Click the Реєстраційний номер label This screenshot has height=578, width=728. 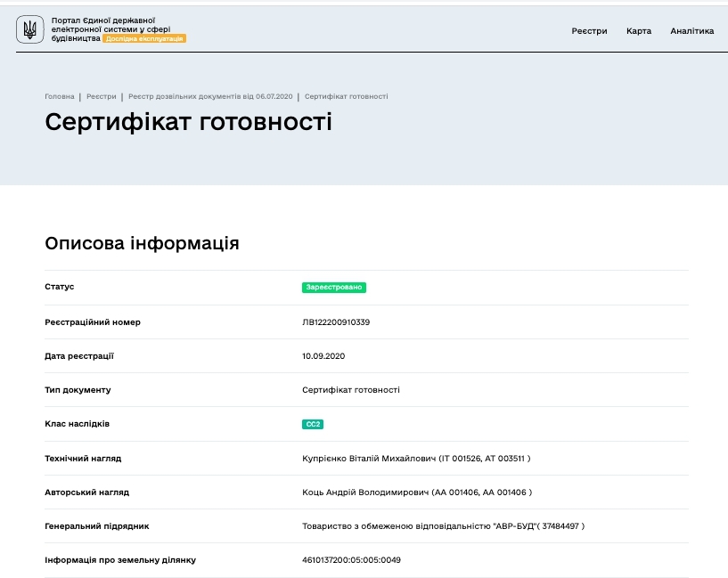tap(93, 322)
